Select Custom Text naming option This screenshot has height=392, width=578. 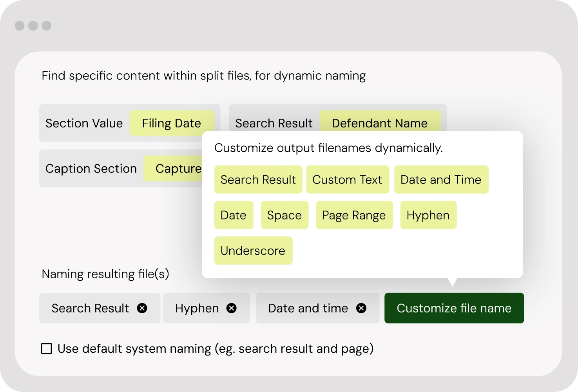click(x=347, y=180)
